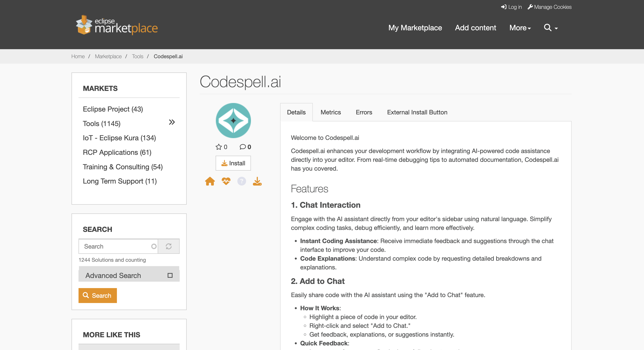Click the "Features" heading
The width and height of the screenshot is (644, 350).
pos(309,189)
